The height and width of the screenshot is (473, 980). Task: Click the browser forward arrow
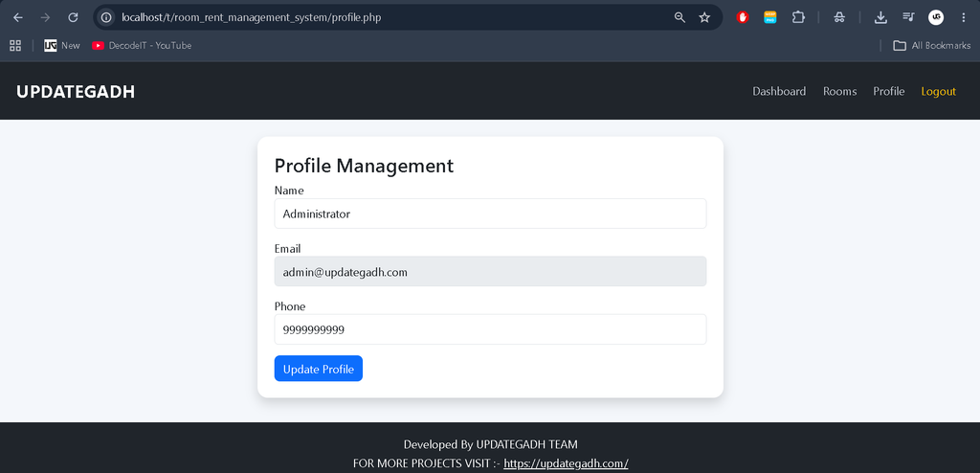pyautogui.click(x=45, y=17)
